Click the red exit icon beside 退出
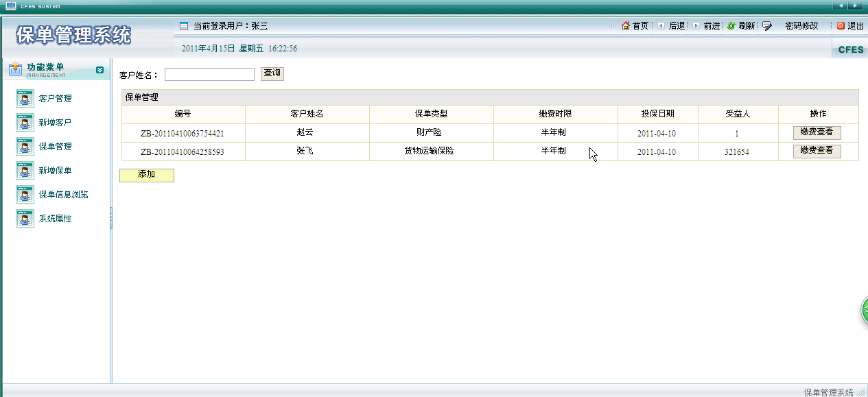Image resolution: width=868 pixels, height=397 pixels. [x=841, y=26]
